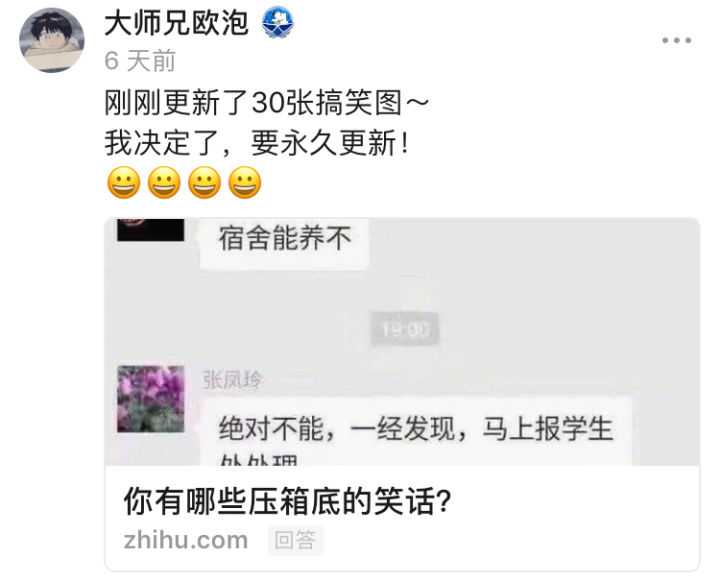Click the 6 天前 timestamp

point(140,61)
